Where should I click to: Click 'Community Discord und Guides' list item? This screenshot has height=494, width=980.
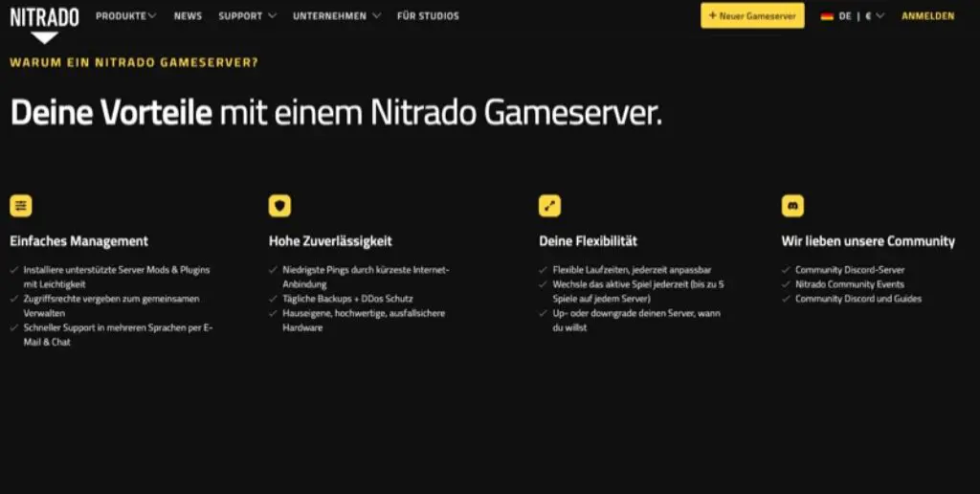852,299
